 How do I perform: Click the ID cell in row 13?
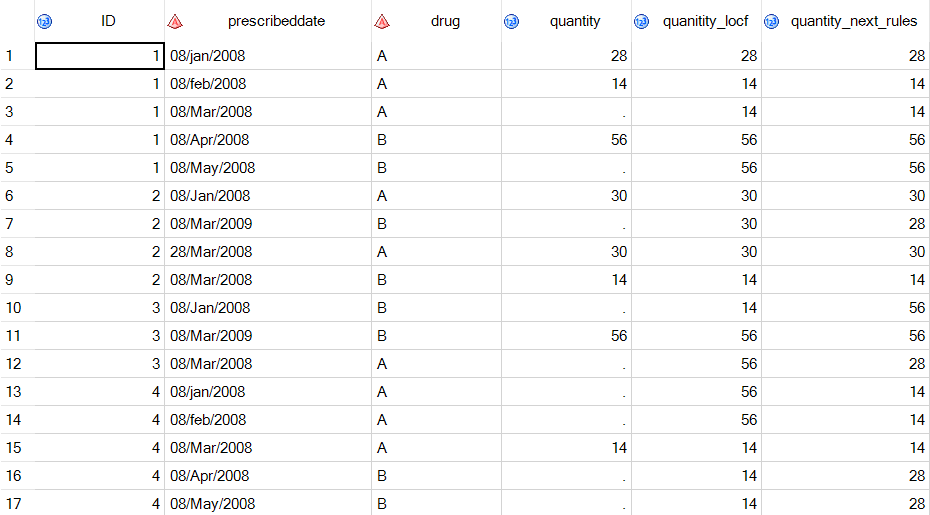point(100,392)
